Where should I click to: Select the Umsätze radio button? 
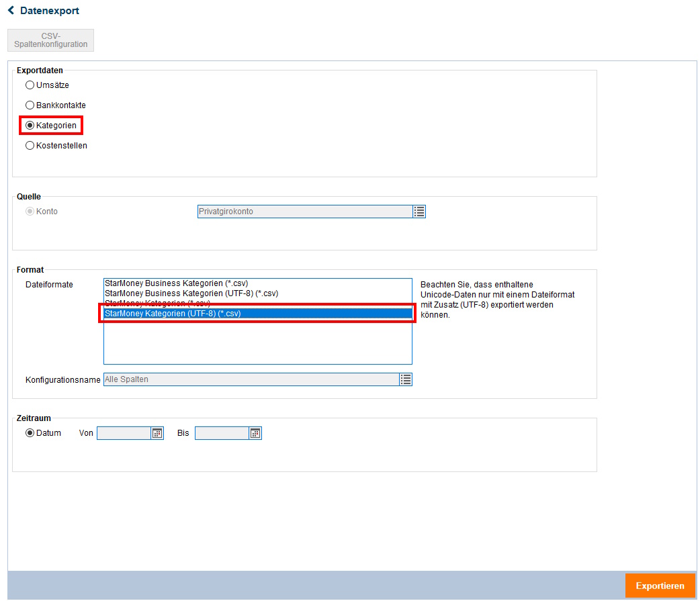pyautogui.click(x=30, y=85)
